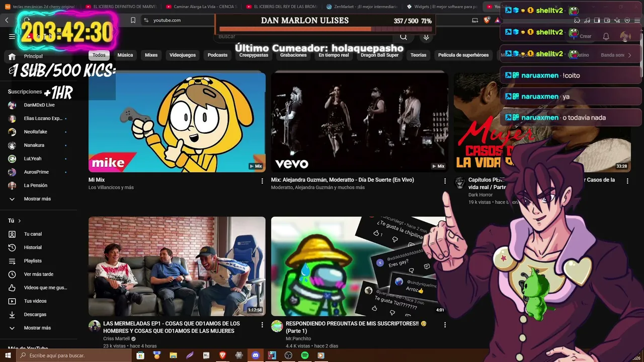
Task: Switch to Caminar Alarga La Vida tab
Action: pyautogui.click(x=201, y=7)
